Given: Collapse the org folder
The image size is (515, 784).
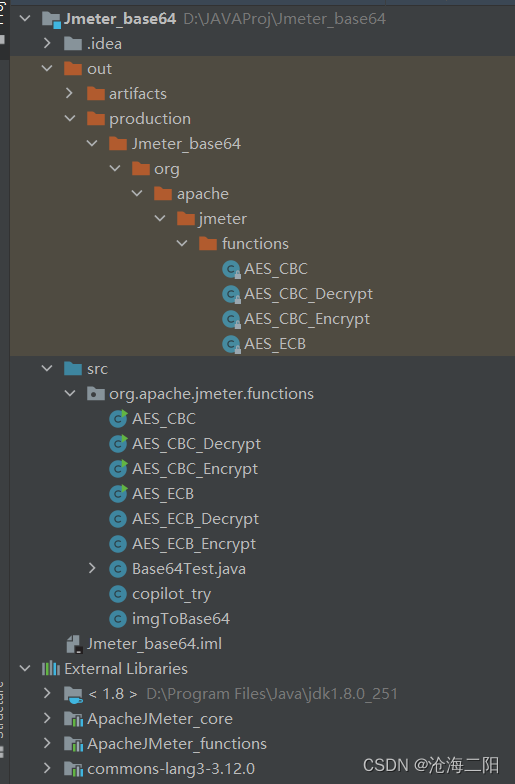Looking at the screenshot, I should pos(115,168).
